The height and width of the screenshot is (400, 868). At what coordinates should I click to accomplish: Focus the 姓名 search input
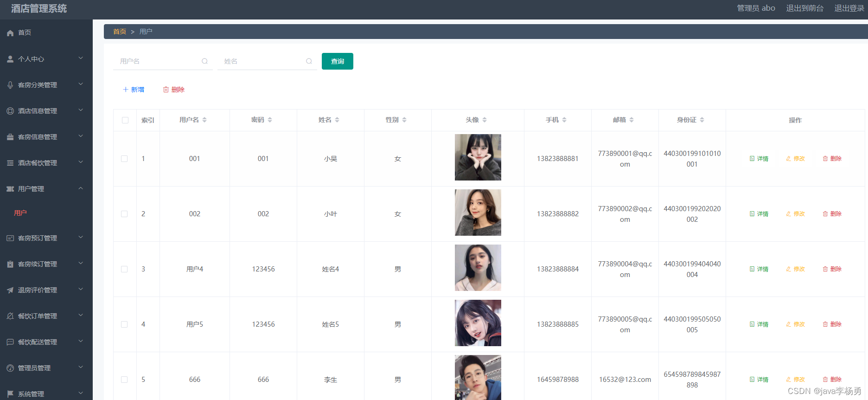tap(267, 61)
